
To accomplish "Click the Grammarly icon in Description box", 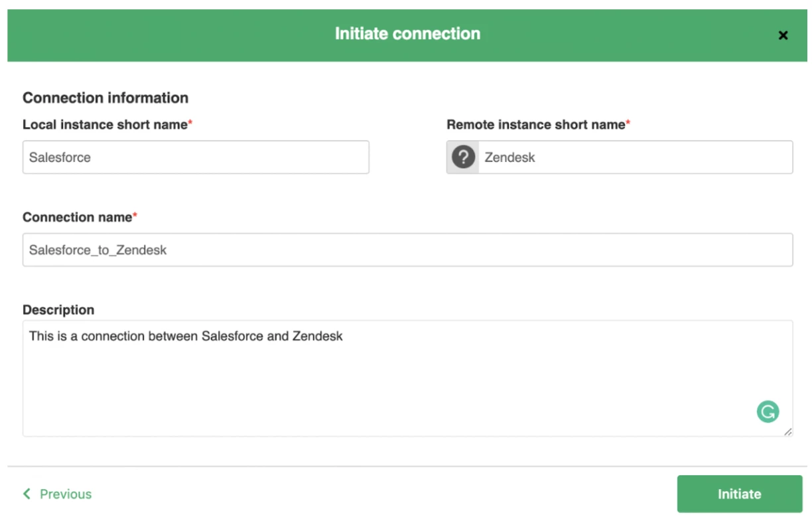I will 768,412.
